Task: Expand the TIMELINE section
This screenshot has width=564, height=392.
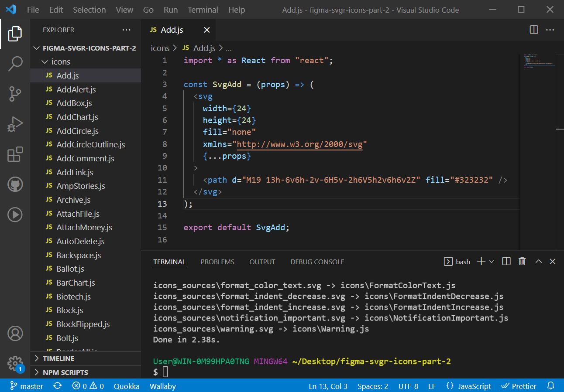Action: coord(58,358)
